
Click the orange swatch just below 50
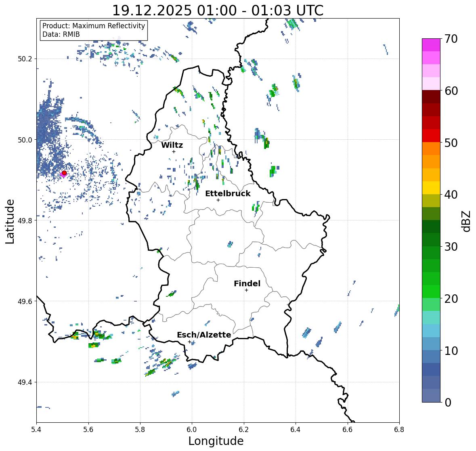pyautogui.click(x=431, y=149)
